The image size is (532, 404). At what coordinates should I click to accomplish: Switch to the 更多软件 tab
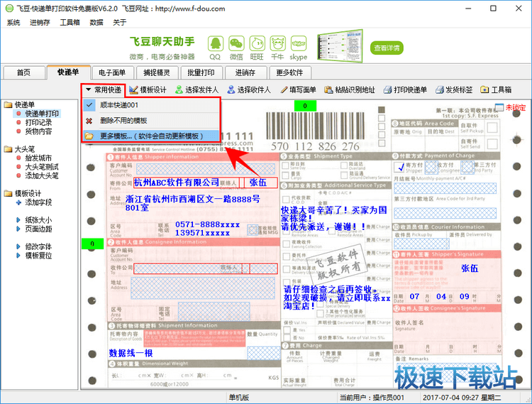(289, 72)
